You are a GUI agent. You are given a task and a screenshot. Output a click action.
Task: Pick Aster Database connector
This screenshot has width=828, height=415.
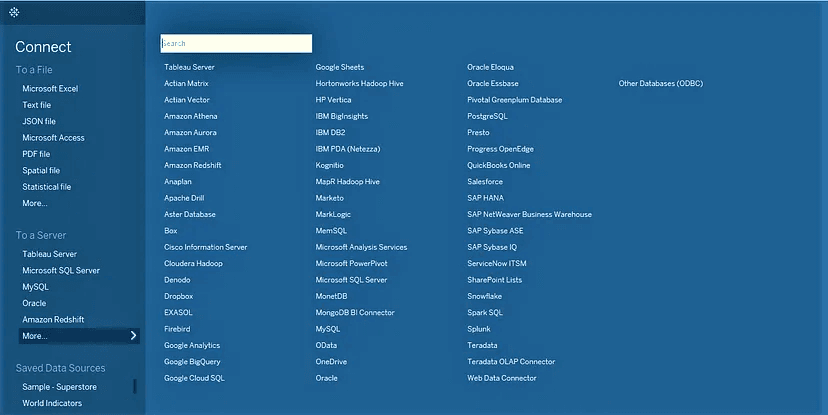click(x=190, y=214)
